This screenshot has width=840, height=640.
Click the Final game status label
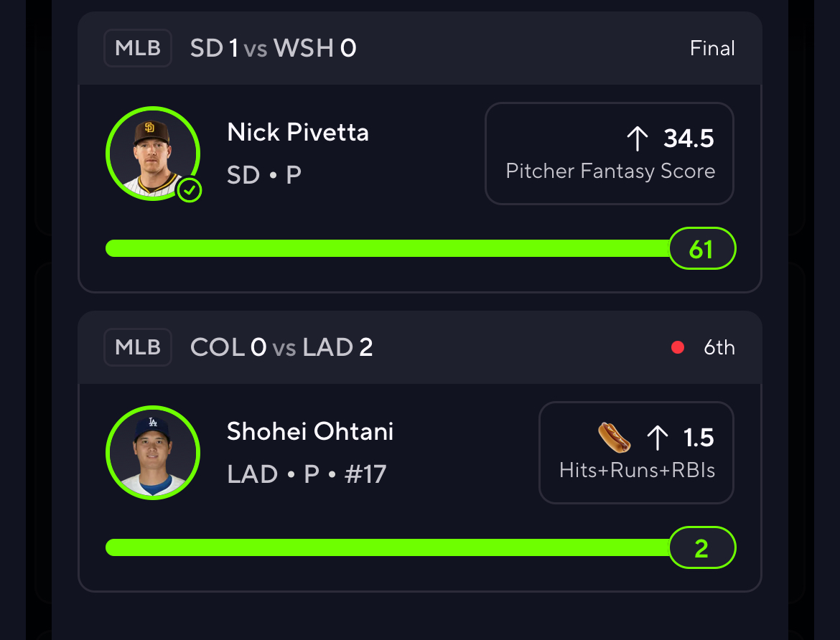click(x=712, y=48)
